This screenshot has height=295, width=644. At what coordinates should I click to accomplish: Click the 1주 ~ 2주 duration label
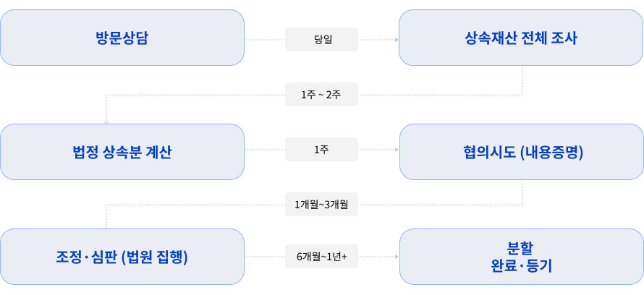[x=322, y=95]
